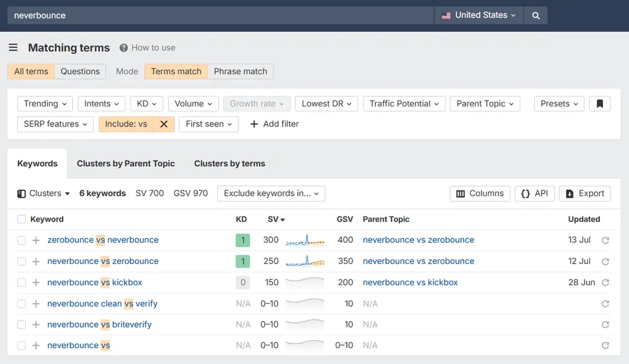Screen dimensions: 629x364
Task: Open zerobounce vs neverbounce keyword link
Action: (x=103, y=240)
